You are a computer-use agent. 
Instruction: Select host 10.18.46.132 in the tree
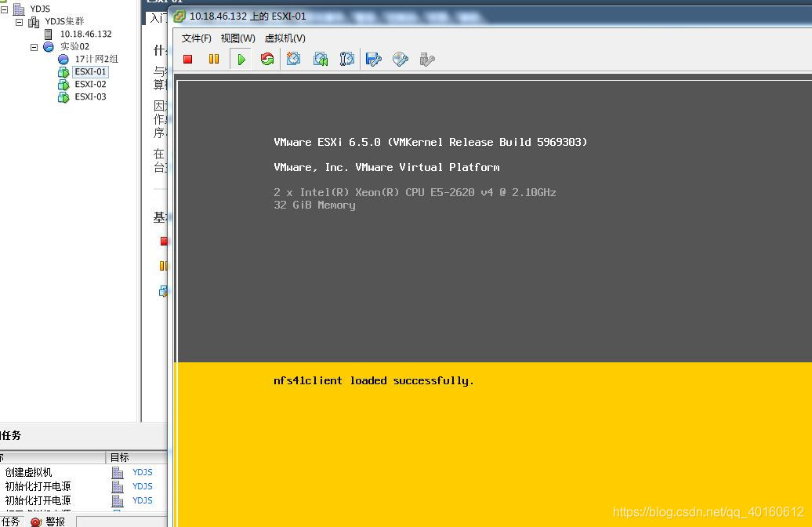(x=86, y=35)
